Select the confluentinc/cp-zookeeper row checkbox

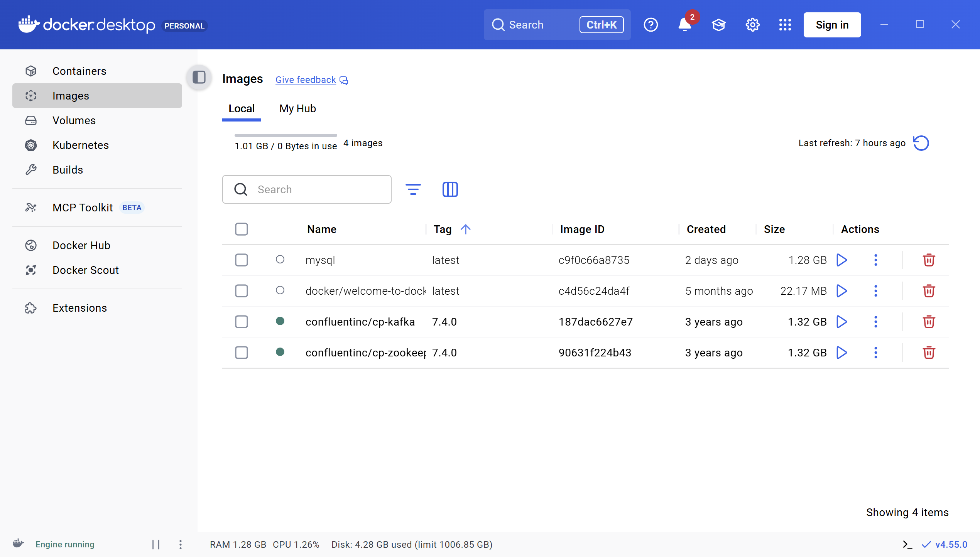[x=242, y=353]
